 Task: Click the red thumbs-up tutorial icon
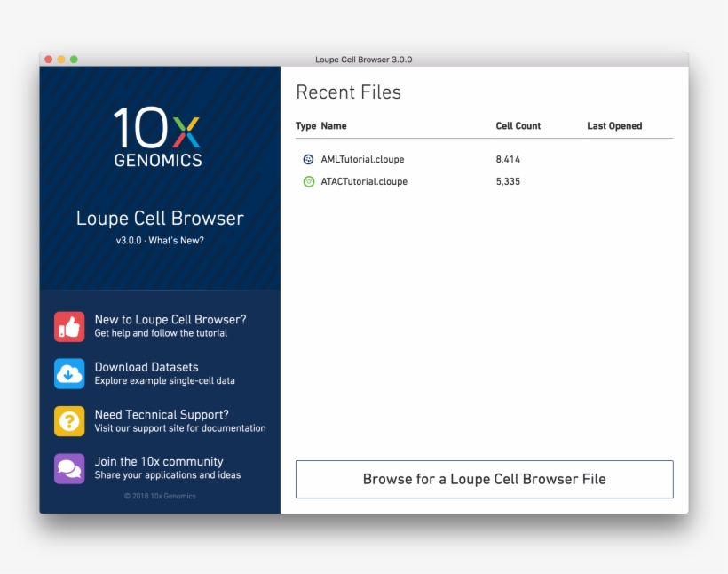pos(69,327)
